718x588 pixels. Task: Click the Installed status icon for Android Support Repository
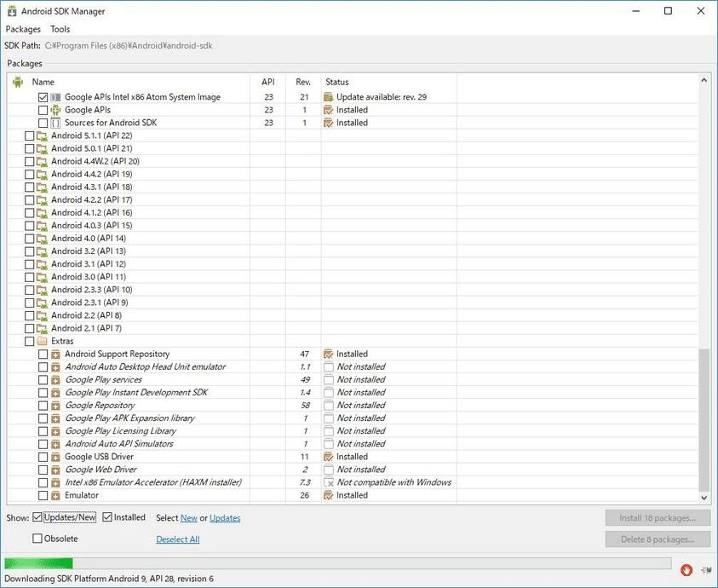click(x=328, y=354)
